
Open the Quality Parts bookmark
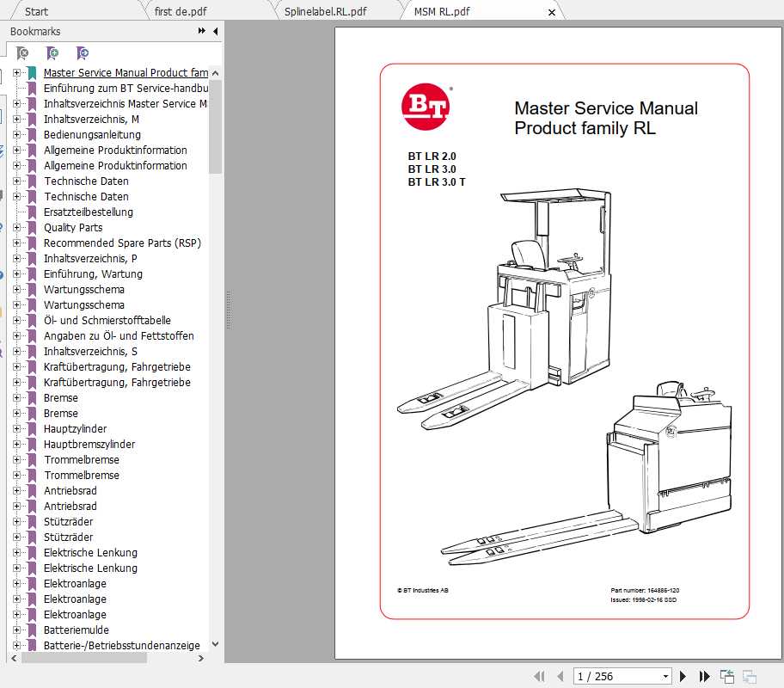coord(73,228)
